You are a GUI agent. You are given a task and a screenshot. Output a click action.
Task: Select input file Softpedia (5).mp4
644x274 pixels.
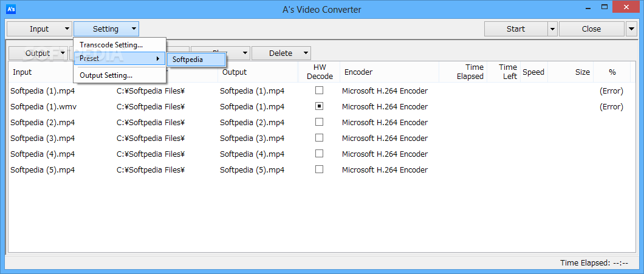pyautogui.click(x=43, y=170)
